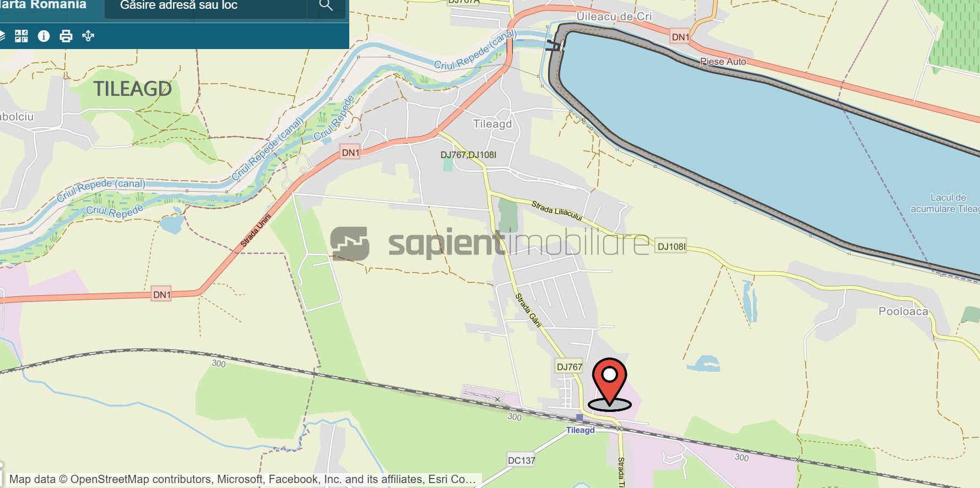Viewport: 980px width, 488px height.
Task: Click the DJ108I road shield
Action: [671, 247]
